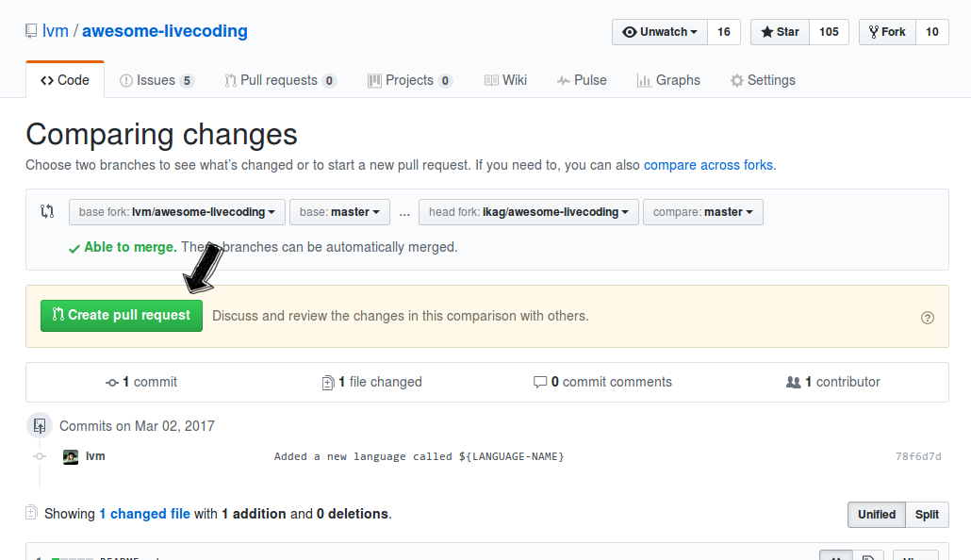Switch to the Code tab
971x560 pixels.
pyautogui.click(x=65, y=80)
